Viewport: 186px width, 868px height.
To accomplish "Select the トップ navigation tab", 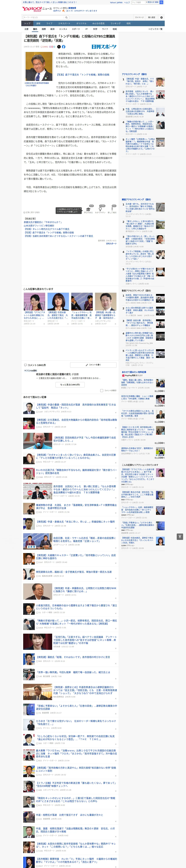I will pos(27,24).
